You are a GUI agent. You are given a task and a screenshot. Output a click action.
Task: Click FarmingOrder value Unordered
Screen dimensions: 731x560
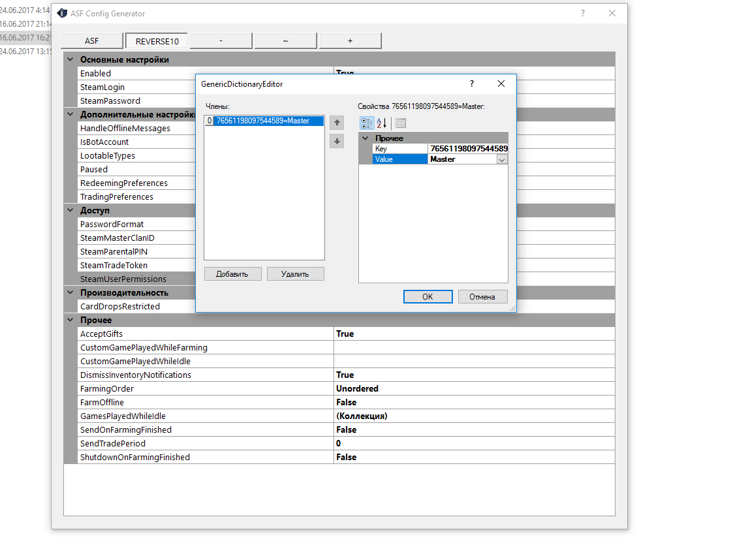pos(474,388)
